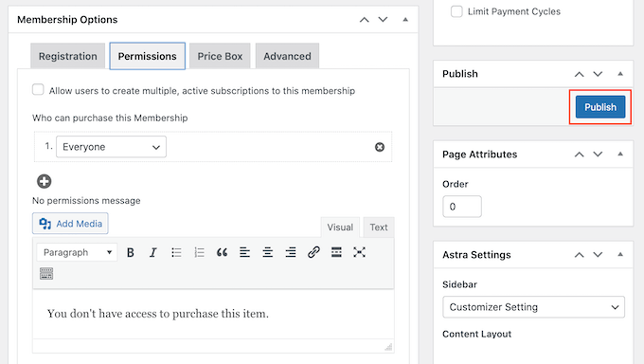Add a new purchase permission rule

(x=44, y=181)
